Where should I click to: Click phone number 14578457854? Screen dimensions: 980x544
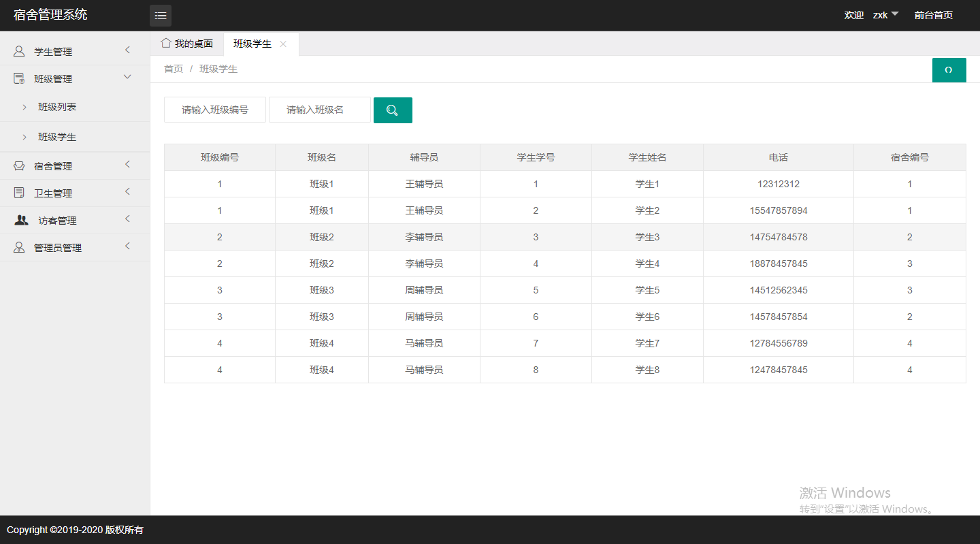coord(779,317)
